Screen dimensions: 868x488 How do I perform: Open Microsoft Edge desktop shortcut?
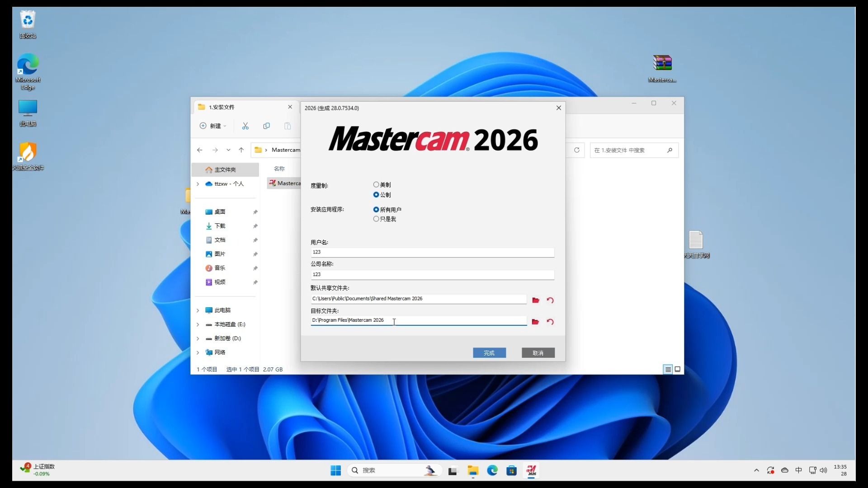tap(28, 72)
